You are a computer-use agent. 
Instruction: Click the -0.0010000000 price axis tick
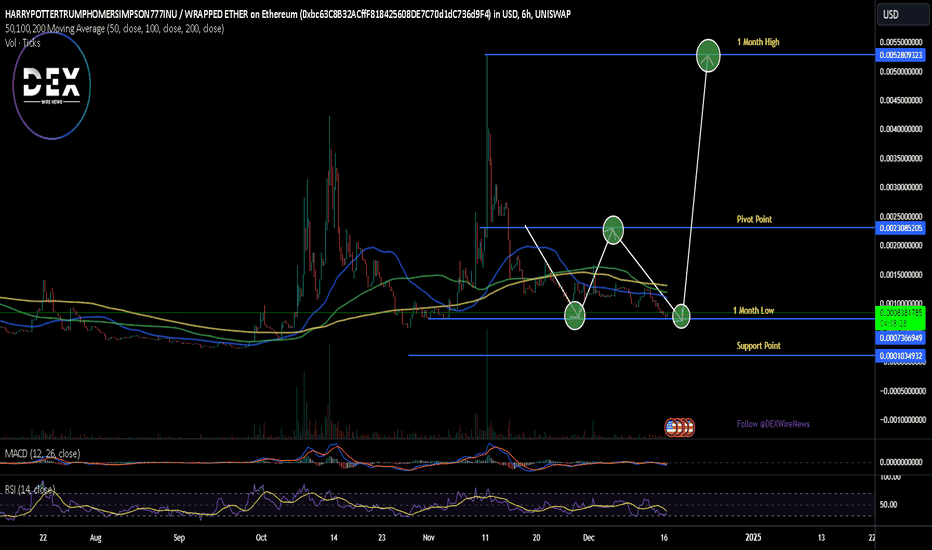tap(901, 420)
